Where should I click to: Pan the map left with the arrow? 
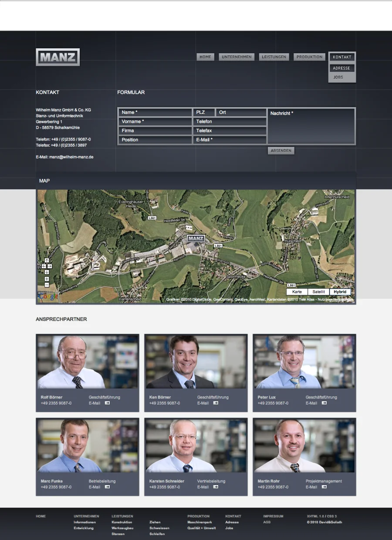pos(44,266)
